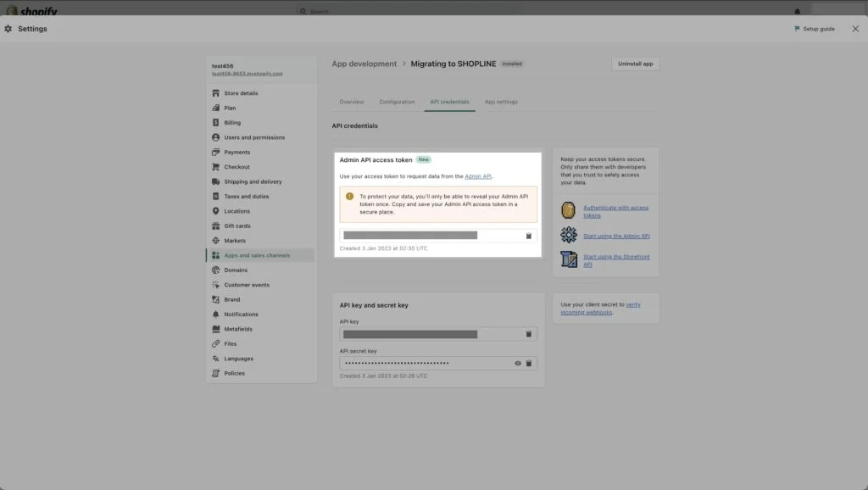This screenshot has height=490, width=868.
Task: Select Taxes and duties icon
Action: pos(215,196)
